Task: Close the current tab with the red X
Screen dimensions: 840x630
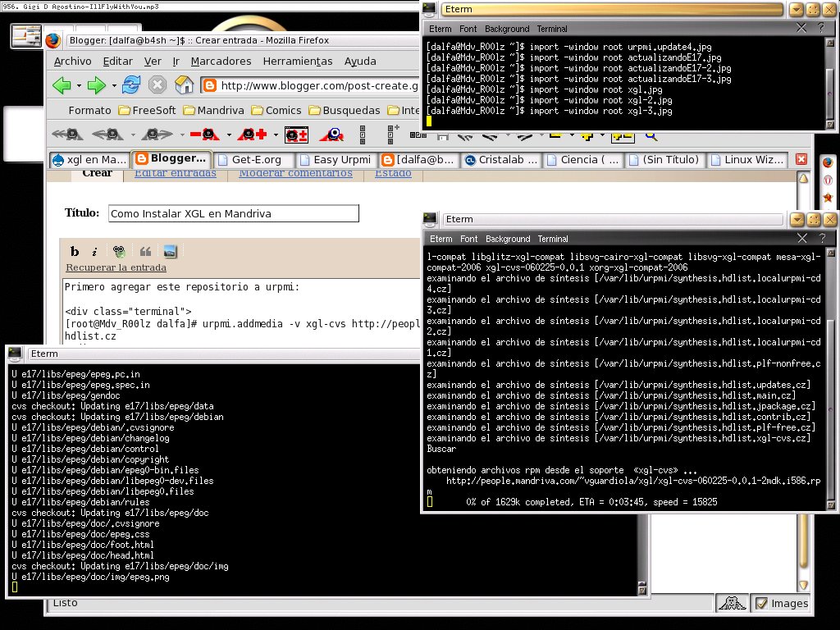Action: coord(801,159)
